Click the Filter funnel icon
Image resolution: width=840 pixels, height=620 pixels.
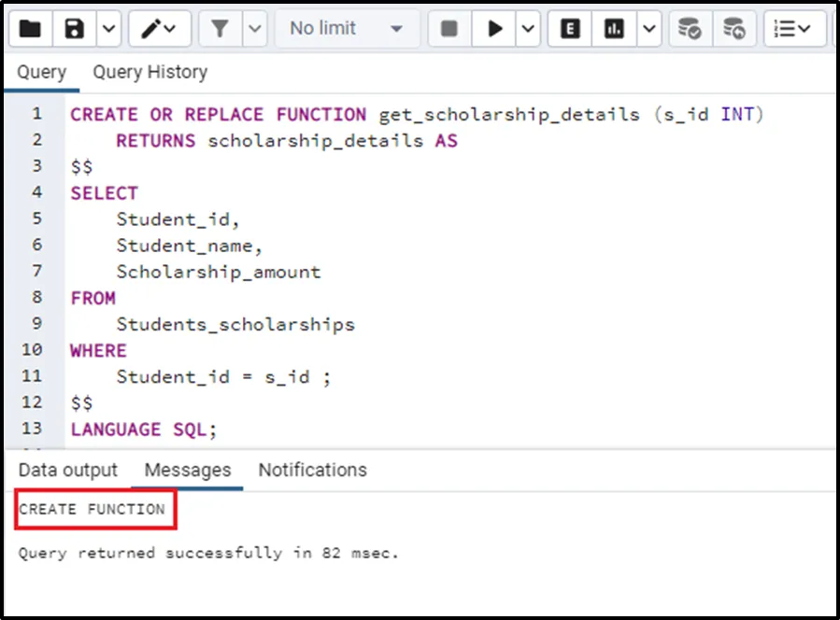221,29
